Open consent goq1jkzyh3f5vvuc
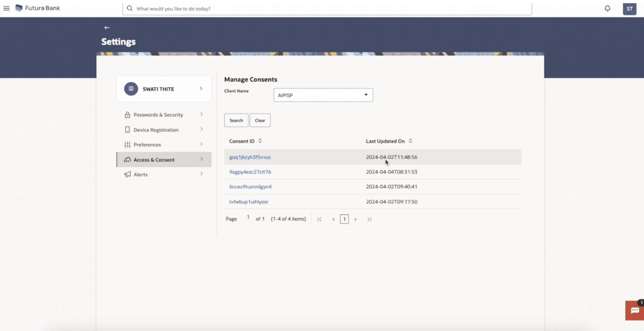The width and height of the screenshot is (644, 331). pos(250,157)
